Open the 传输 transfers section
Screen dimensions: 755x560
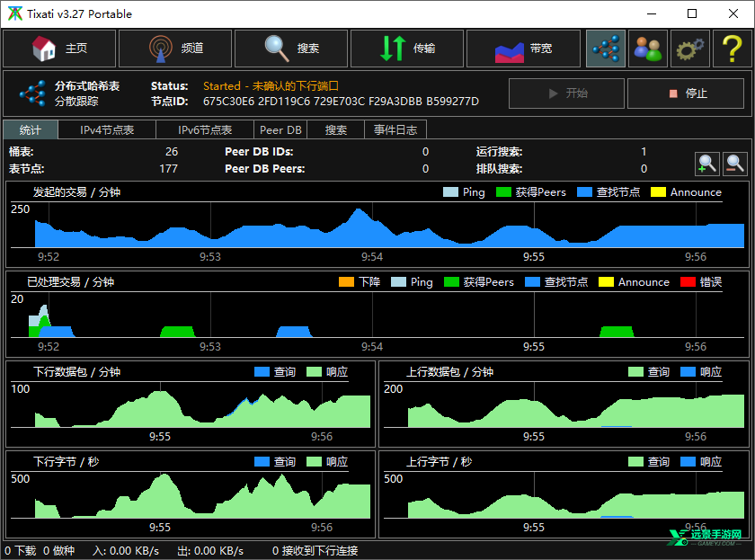(407, 49)
